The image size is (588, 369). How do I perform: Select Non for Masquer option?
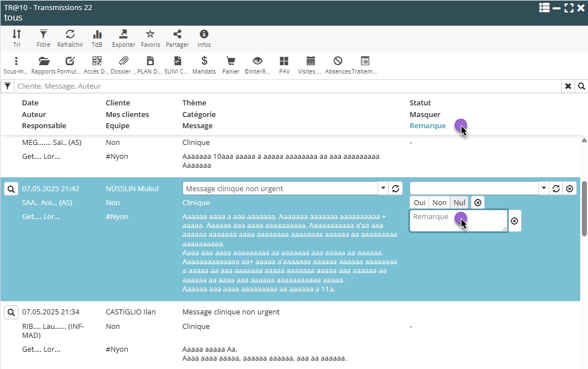[440, 203]
